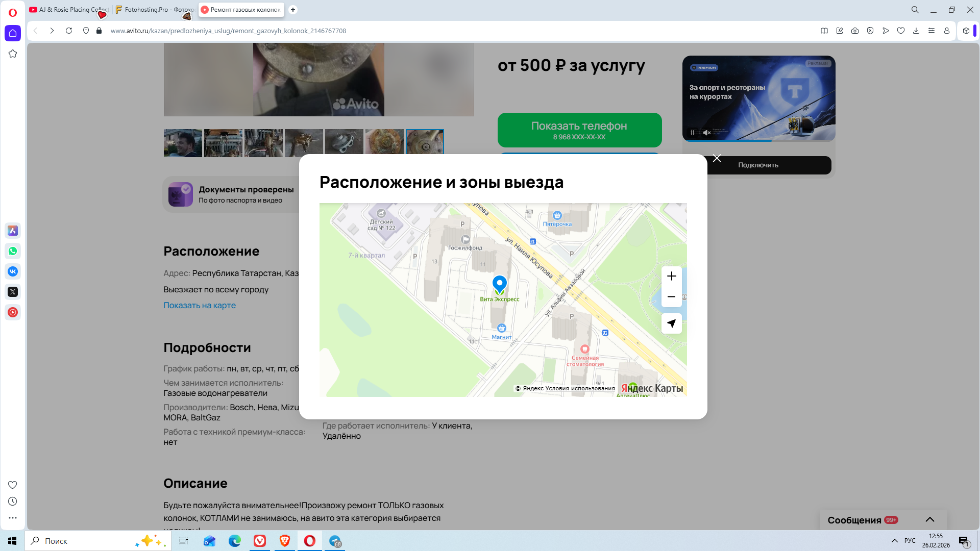This screenshot has height=551, width=980.
Task: Open Opera snapshot camera tool
Action: pos(855,31)
